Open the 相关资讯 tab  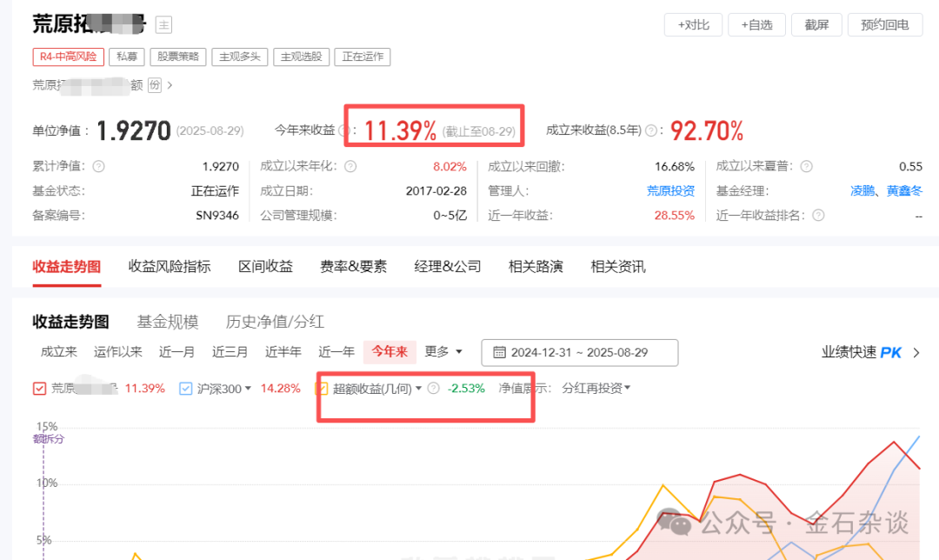tap(618, 267)
